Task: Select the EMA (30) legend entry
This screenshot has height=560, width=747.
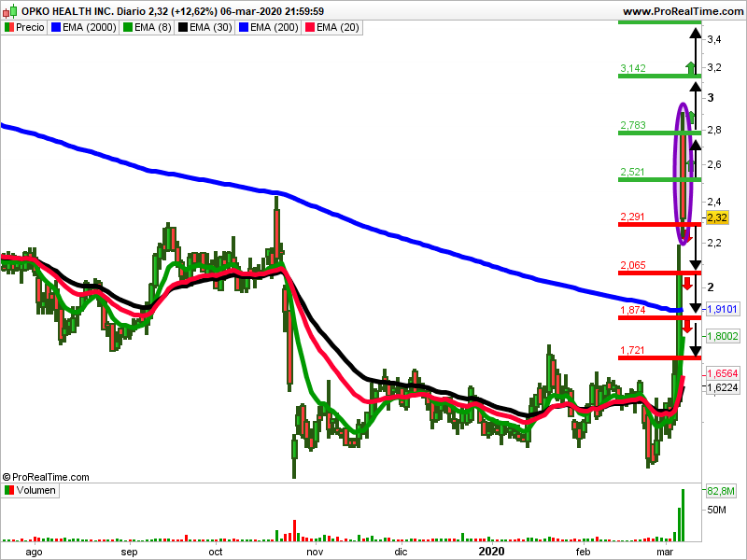Action: 204,28
